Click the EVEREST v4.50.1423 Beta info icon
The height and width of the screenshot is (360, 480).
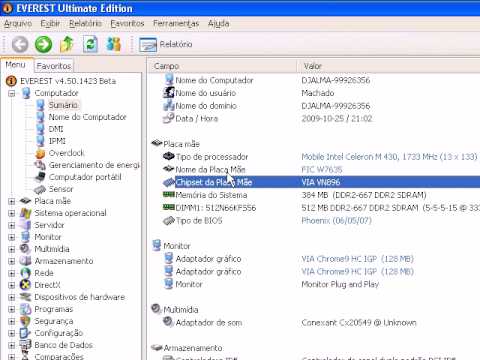pos(11,81)
